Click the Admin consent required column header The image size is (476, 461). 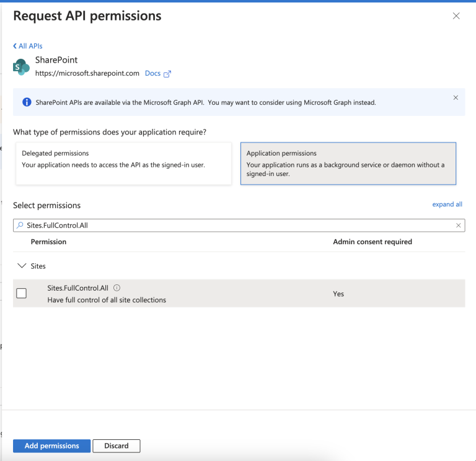coord(372,242)
